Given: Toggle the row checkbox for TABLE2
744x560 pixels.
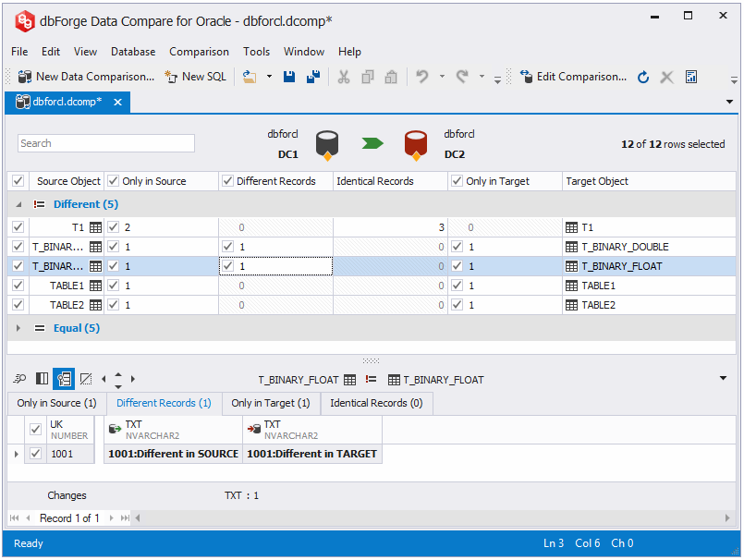Looking at the screenshot, I should (18, 305).
